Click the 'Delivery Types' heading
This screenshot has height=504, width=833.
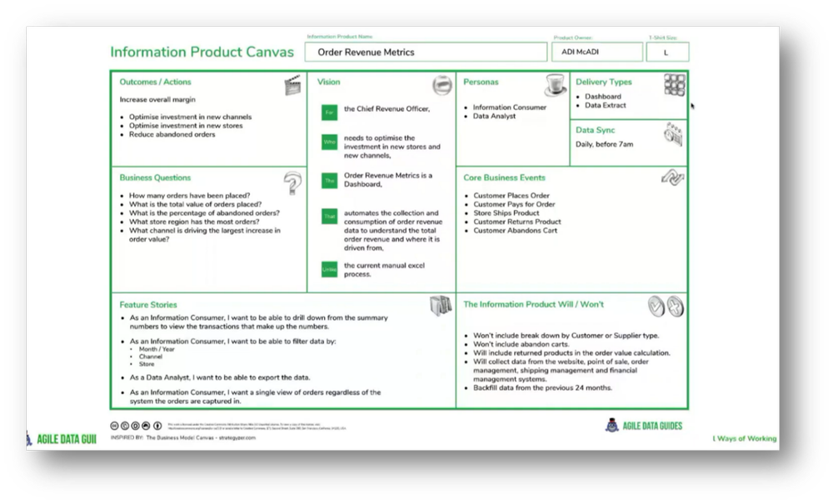click(603, 82)
